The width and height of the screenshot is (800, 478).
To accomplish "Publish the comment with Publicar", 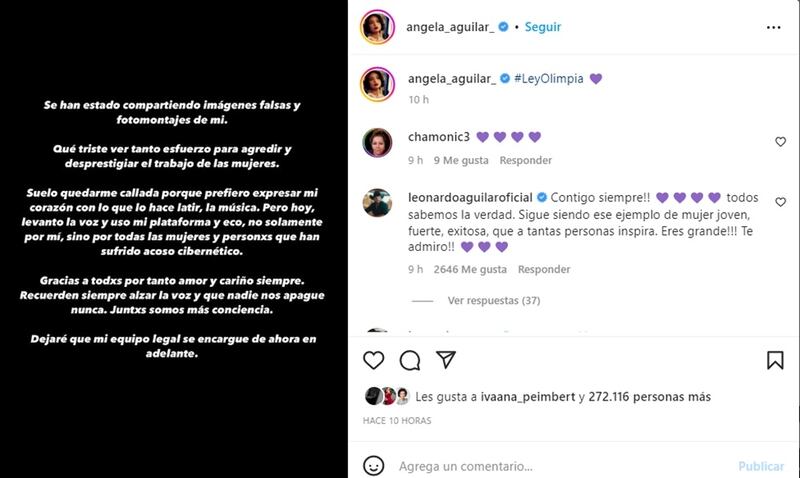I will tap(761, 466).
